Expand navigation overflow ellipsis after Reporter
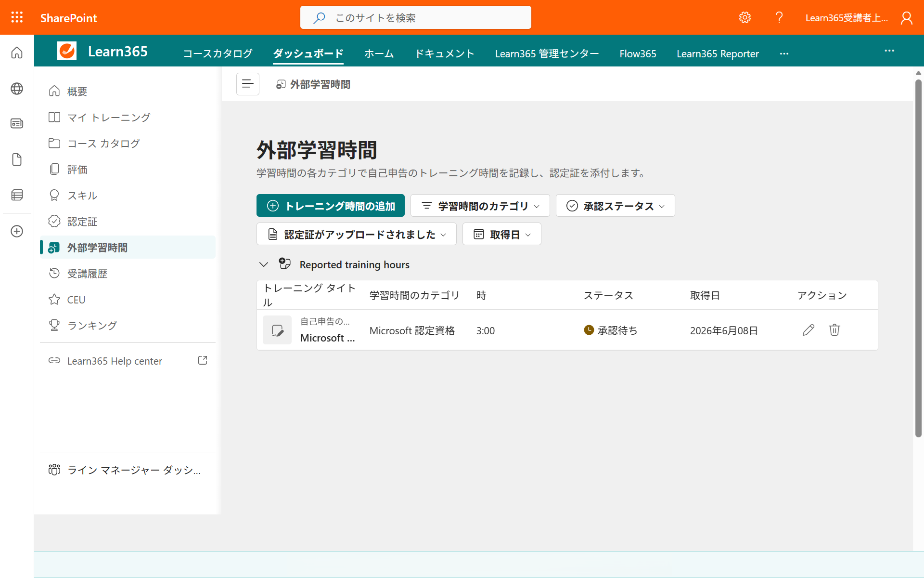The image size is (924, 578). click(x=784, y=53)
